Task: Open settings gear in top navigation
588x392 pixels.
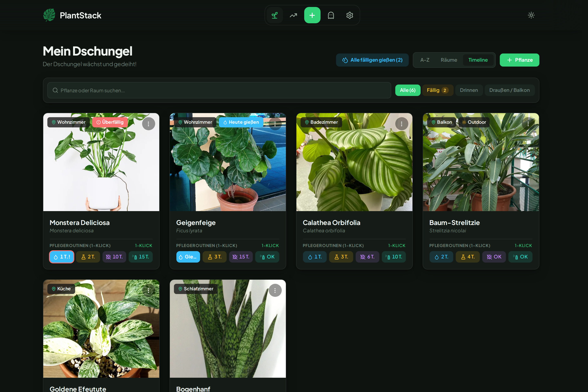Action: 350,15
